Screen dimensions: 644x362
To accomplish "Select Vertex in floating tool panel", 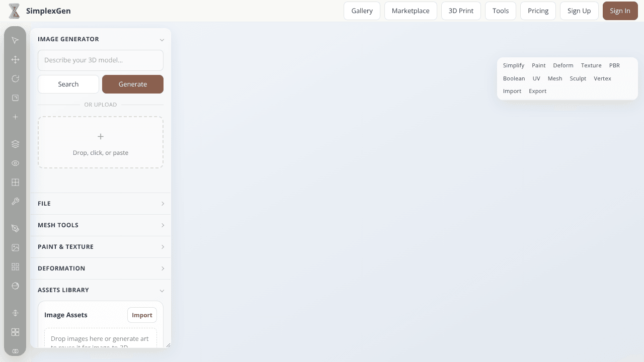I will [x=602, y=78].
